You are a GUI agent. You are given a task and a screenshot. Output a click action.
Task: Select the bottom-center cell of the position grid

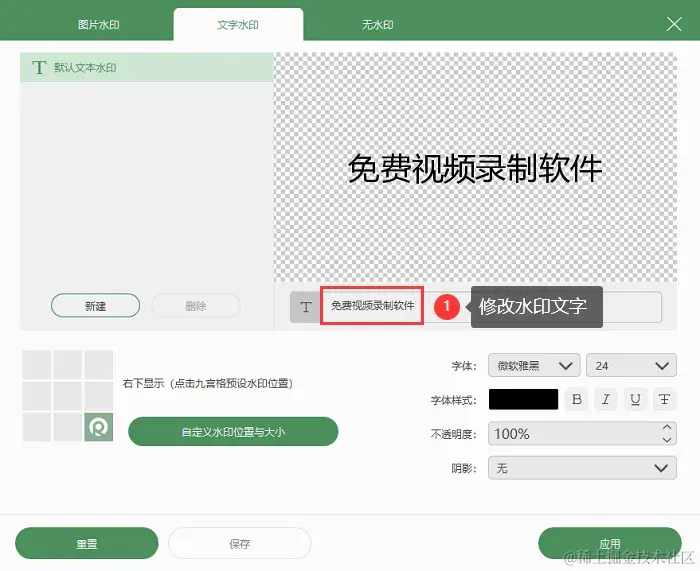click(67, 427)
